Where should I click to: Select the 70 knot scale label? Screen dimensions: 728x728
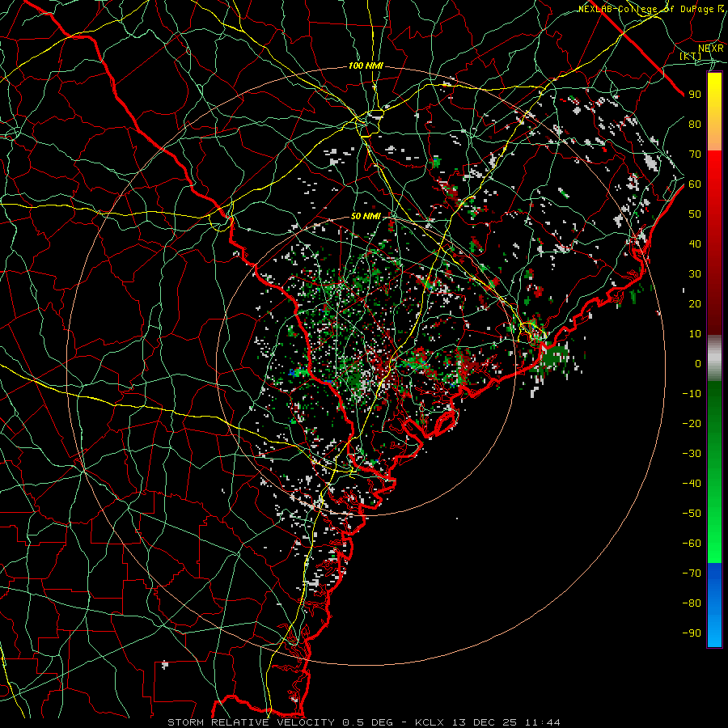(695, 154)
